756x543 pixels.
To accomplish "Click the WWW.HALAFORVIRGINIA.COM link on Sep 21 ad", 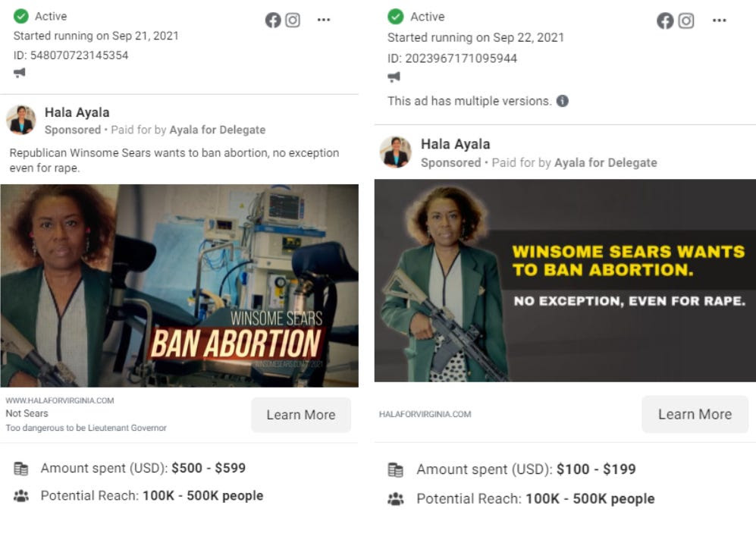I will coord(60,400).
